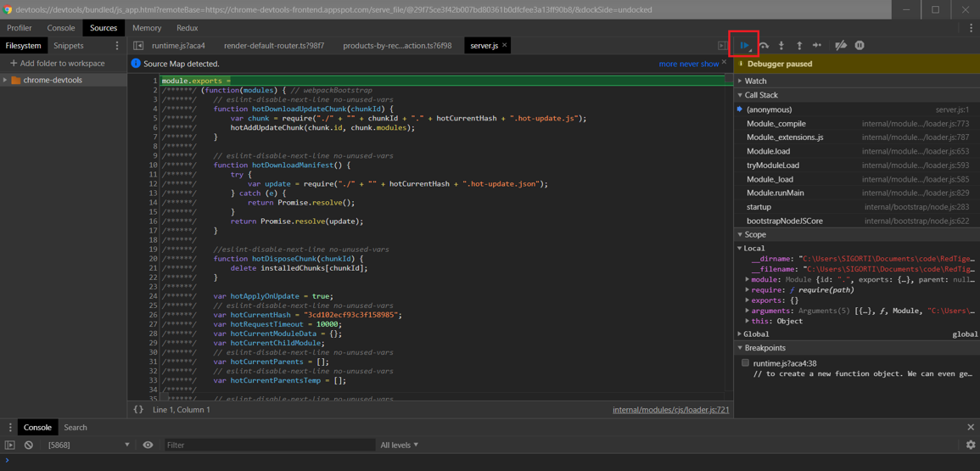Click the Step button icon
The width and height of the screenshot is (980, 471).
(817, 45)
